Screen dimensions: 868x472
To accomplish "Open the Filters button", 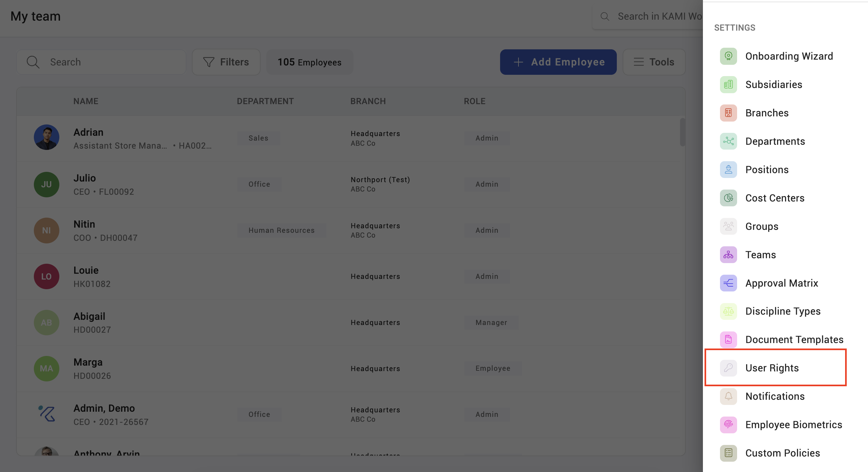I will [x=226, y=62].
